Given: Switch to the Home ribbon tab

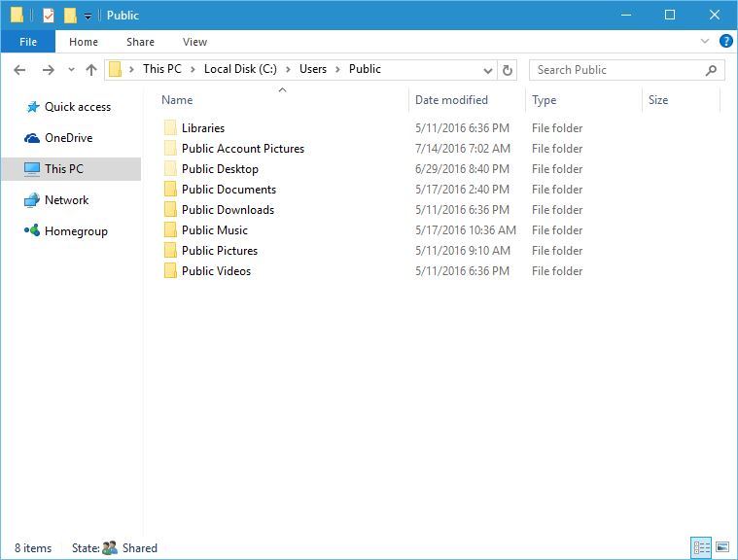Looking at the screenshot, I should tap(84, 42).
